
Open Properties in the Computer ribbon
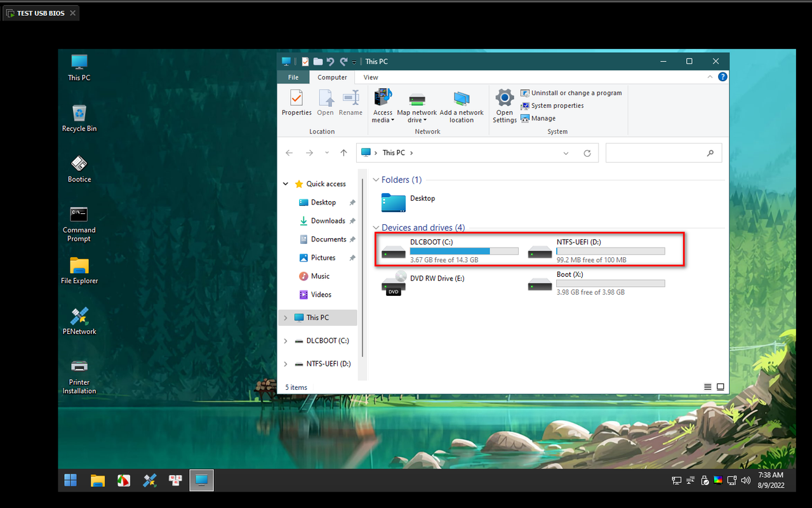[x=296, y=103]
